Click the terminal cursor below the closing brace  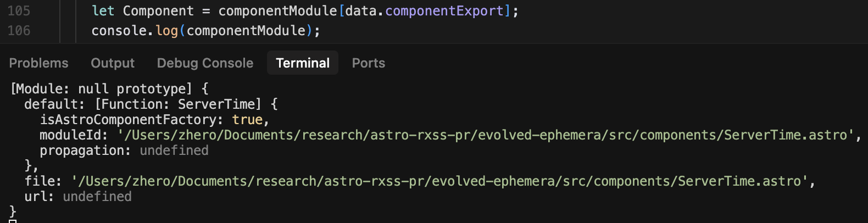click(x=13, y=221)
